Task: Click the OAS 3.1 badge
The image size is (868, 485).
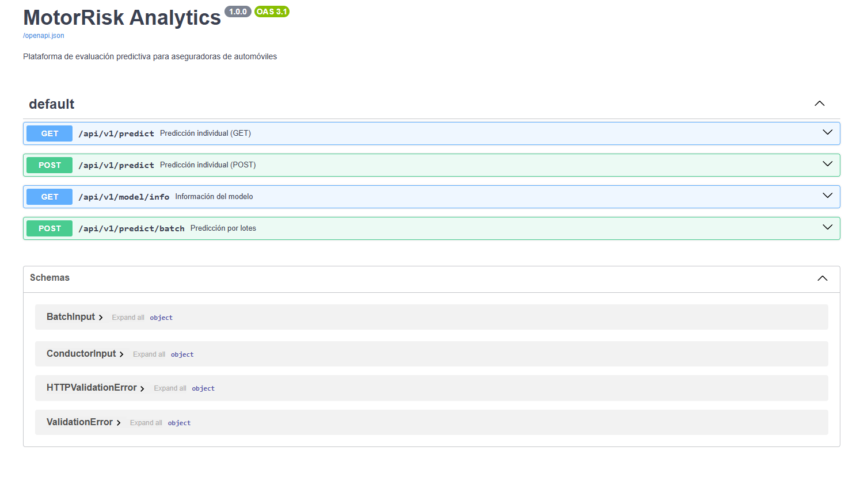Action: [272, 12]
